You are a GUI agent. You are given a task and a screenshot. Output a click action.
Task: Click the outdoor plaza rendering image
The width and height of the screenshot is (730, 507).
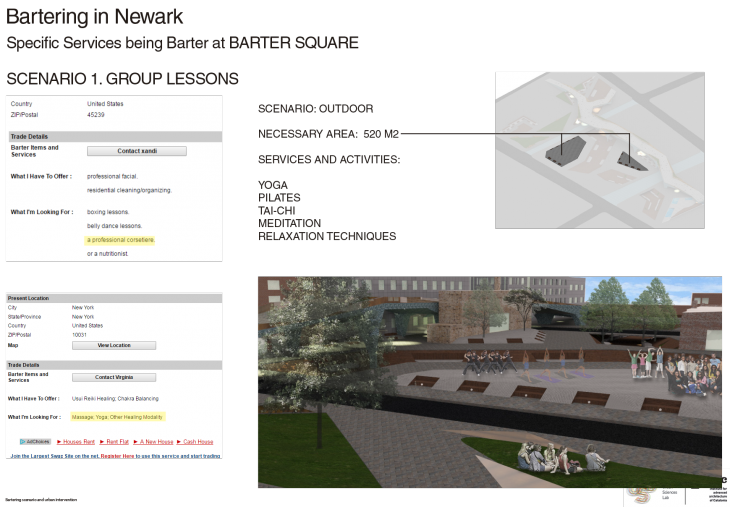490,381
